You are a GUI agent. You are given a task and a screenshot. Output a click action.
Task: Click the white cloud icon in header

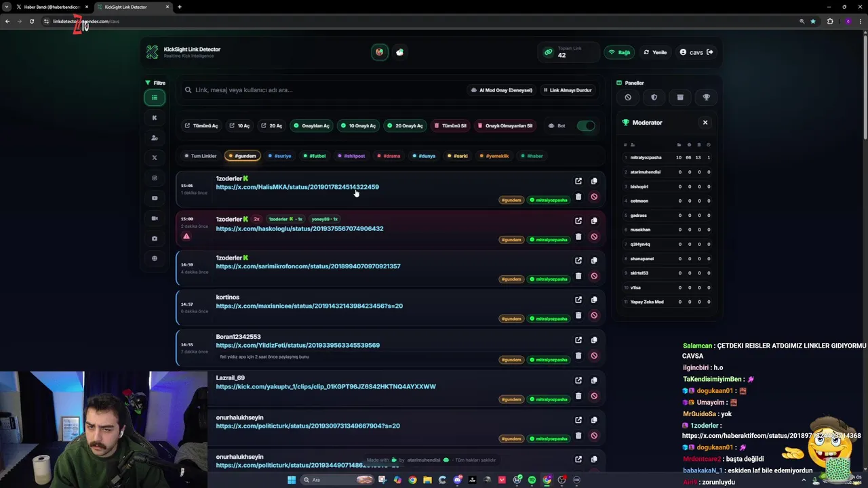400,52
